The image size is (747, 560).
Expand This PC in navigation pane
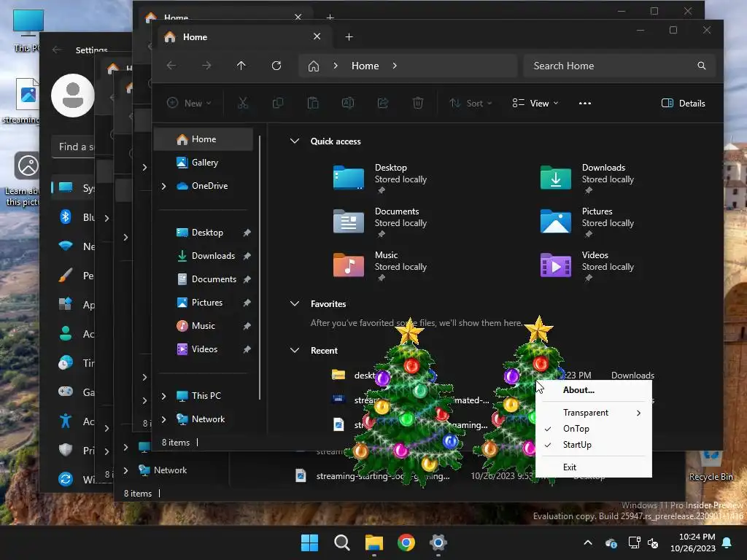coord(163,396)
